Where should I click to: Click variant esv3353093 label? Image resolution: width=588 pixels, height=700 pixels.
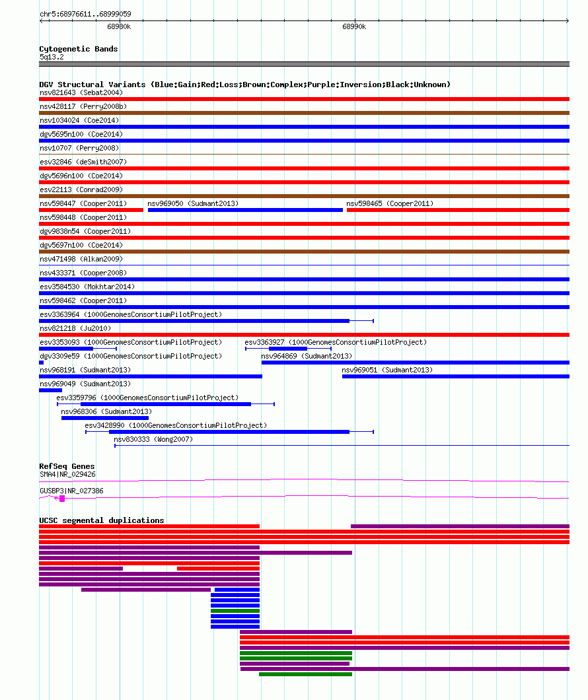point(131,343)
